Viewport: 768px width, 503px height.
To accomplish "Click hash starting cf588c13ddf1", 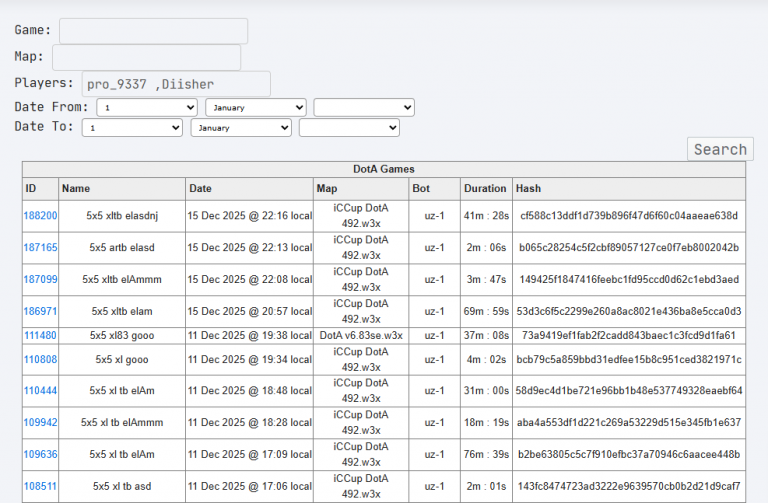I will pyautogui.click(x=629, y=216).
